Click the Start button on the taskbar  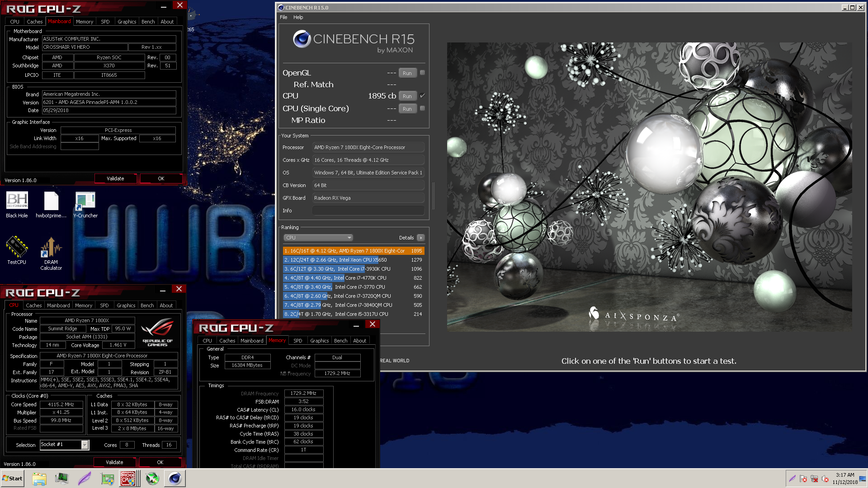click(x=12, y=479)
